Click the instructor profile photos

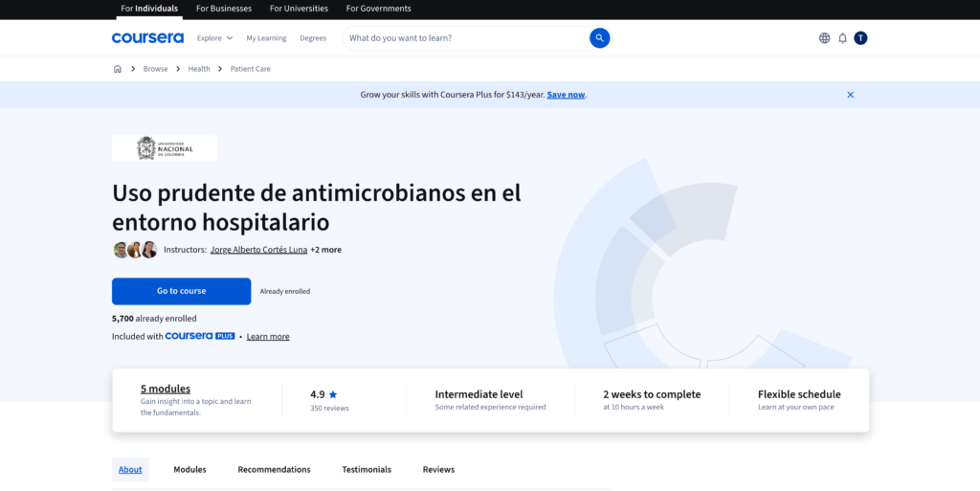coord(135,250)
